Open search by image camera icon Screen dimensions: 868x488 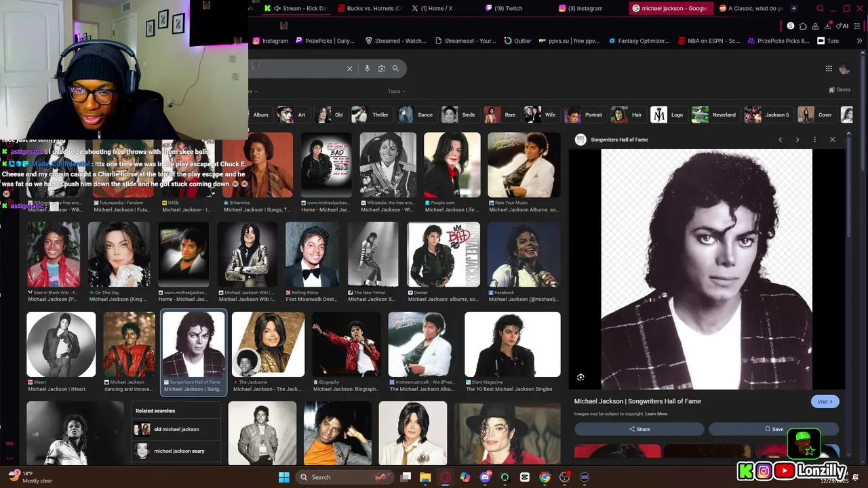[382, 68]
